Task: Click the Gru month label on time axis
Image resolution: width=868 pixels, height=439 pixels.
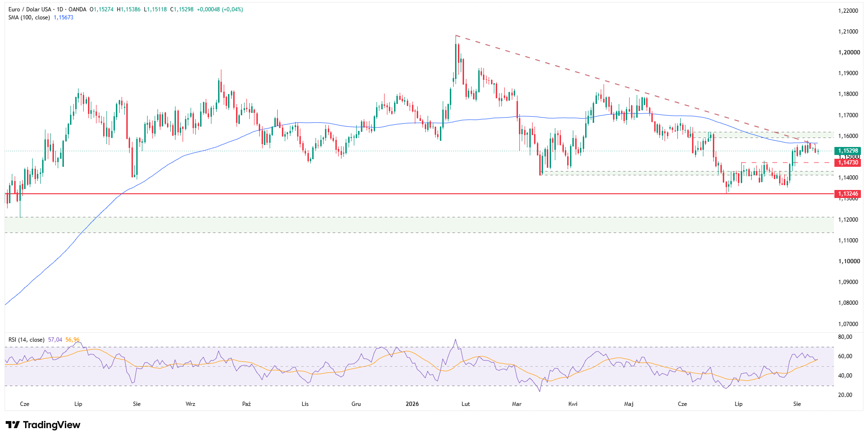Action: pos(356,404)
